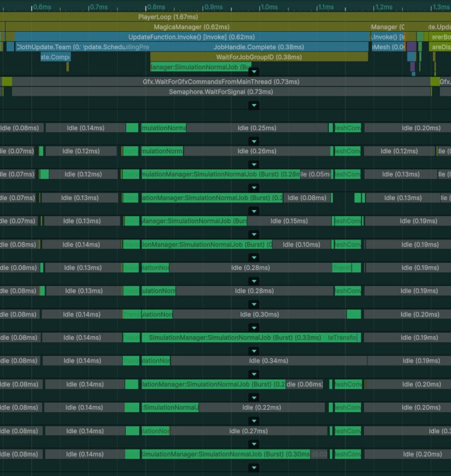The height and width of the screenshot is (476, 451).
Task: Click the 1.3ms ruler marker
Action: pyautogui.click(x=440, y=7)
